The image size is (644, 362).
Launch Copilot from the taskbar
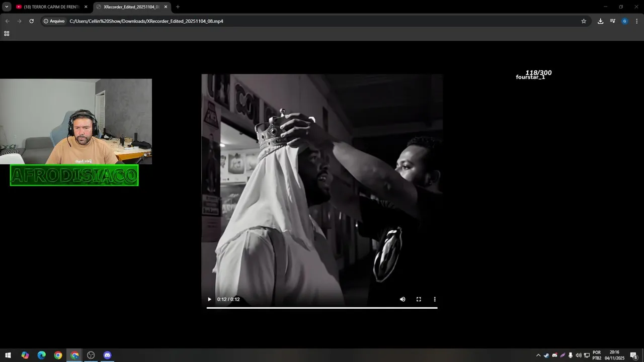(25, 355)
